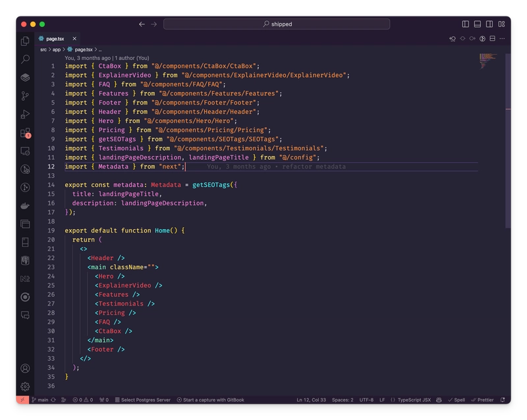The width and height of the screenshot is (527, 420).
Task: Toggle the secondary side bar layout button
Action: [x=489, y=24]
